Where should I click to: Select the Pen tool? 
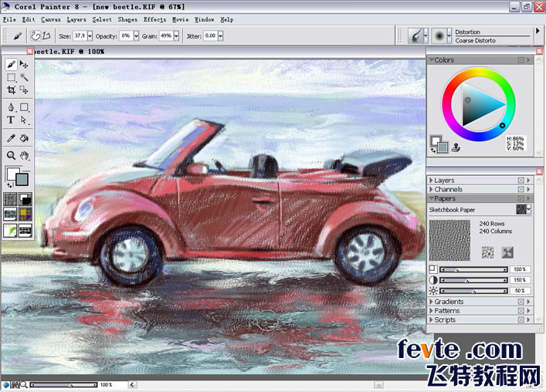click(x=11, y=107)
